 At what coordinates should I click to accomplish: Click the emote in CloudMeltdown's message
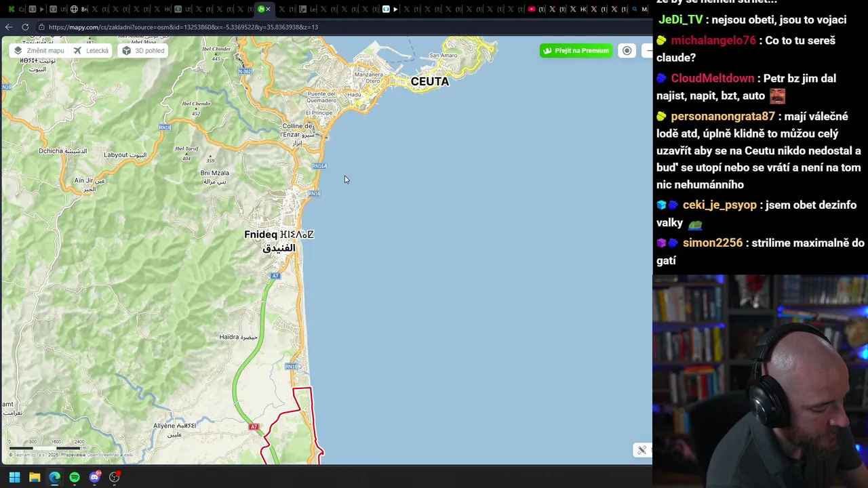click(x=777, y=96)
